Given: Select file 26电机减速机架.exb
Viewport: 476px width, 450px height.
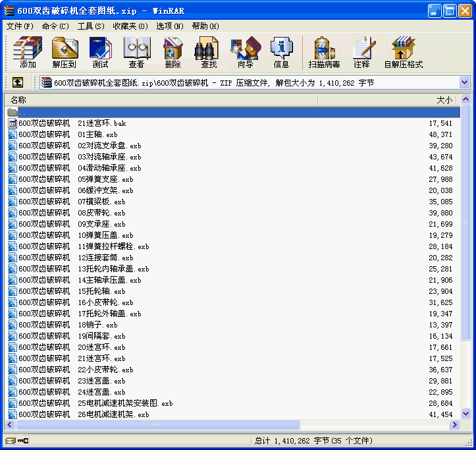Looking at the screenshot, I should [x=84, y=414].
